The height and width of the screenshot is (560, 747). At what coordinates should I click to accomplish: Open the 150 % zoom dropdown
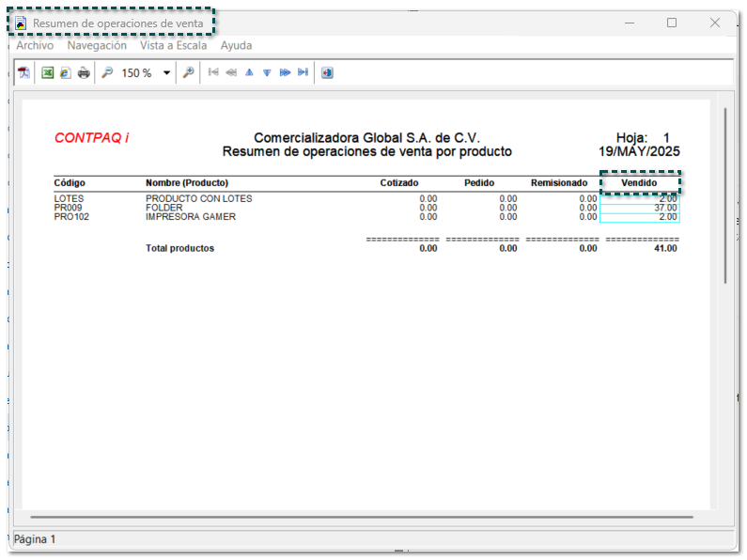pyautogui.click(x=167, y=72)
